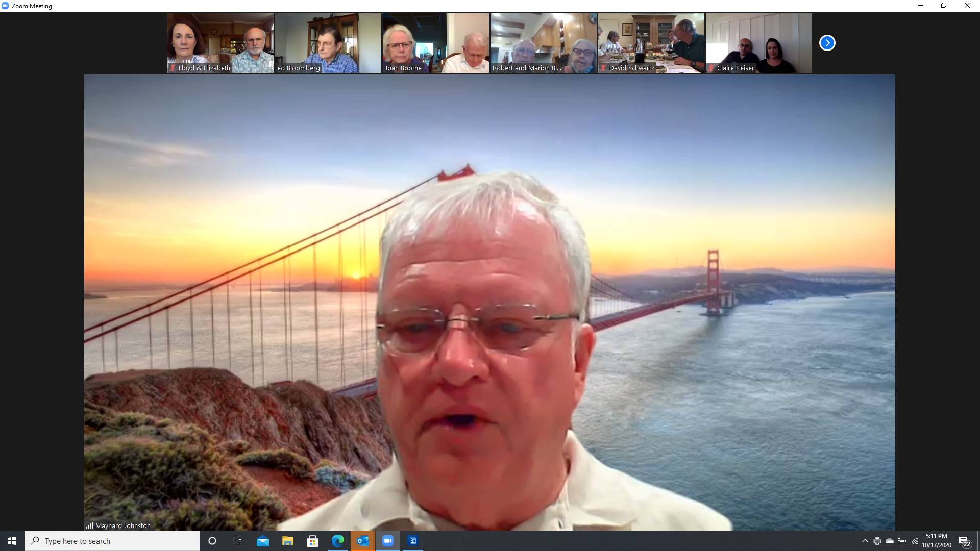
Task: Open the notification center with 22 alerts
Action: point(964,541)
